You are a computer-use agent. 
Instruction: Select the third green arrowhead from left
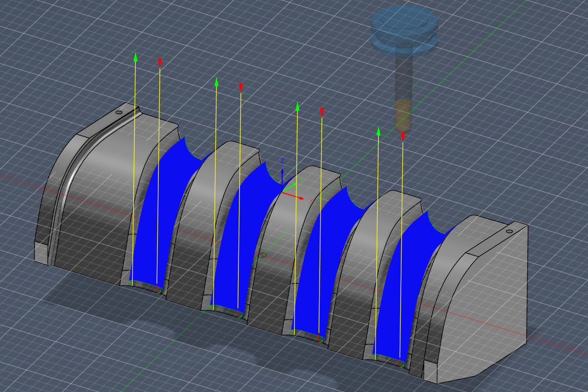[x=297, y=106]
